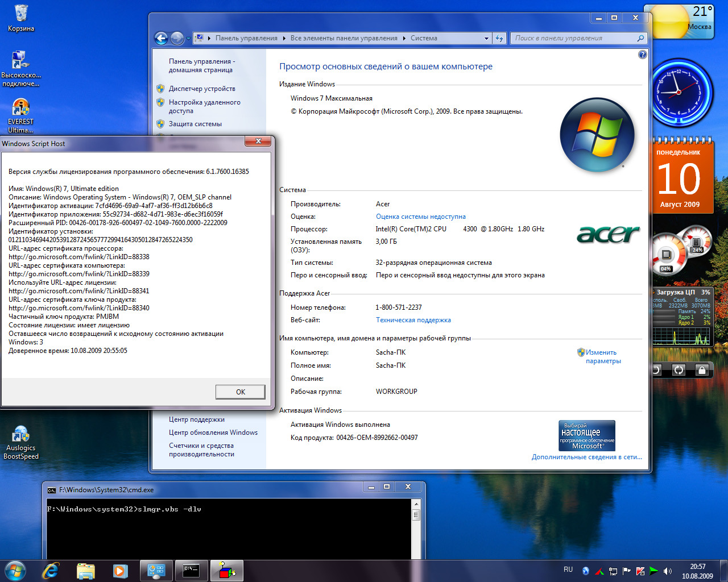Click the shutdown icon in the power gadget
The width and height of the screenshot is (728, 582).
coord(656,370)
